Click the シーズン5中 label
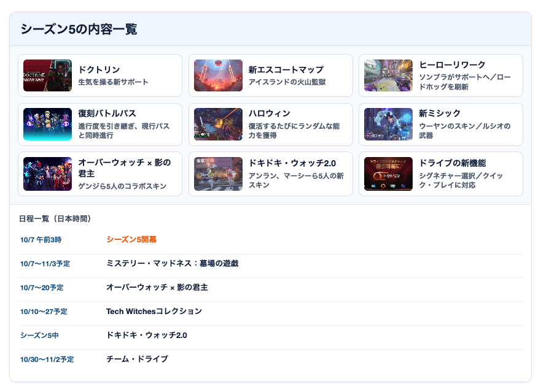541x392 pixels. 39,336
